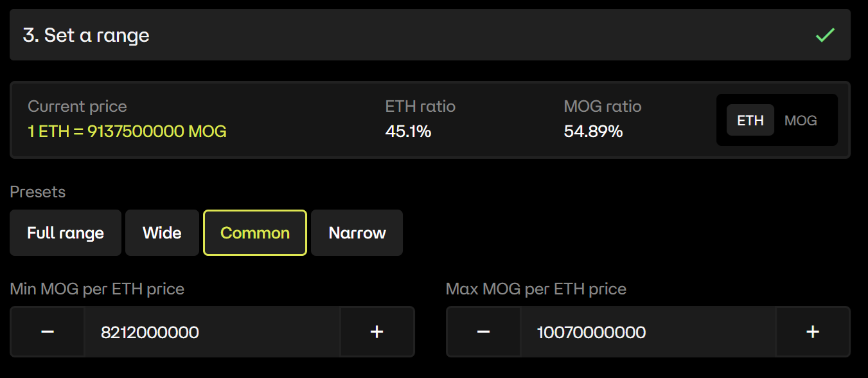
Task: Click the MOG ratio 54.89% value
Action: pos(593,132)
